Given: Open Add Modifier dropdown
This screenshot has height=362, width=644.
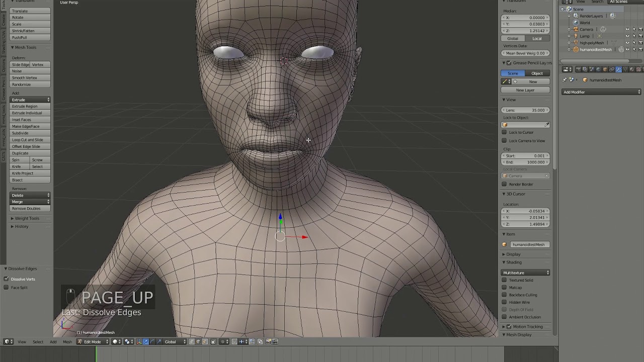Looking at the screenshot, I should tap(602, 92).
